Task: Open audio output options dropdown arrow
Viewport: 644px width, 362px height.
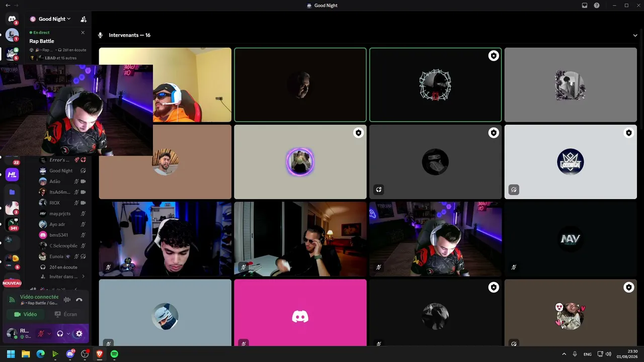Action: [68, 333]
